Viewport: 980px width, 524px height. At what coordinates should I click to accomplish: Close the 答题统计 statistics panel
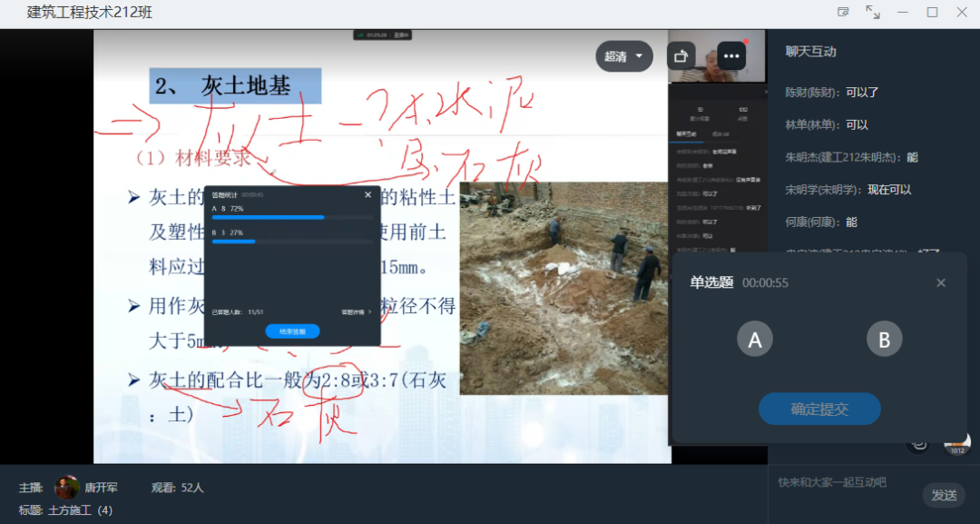point(367,194)
